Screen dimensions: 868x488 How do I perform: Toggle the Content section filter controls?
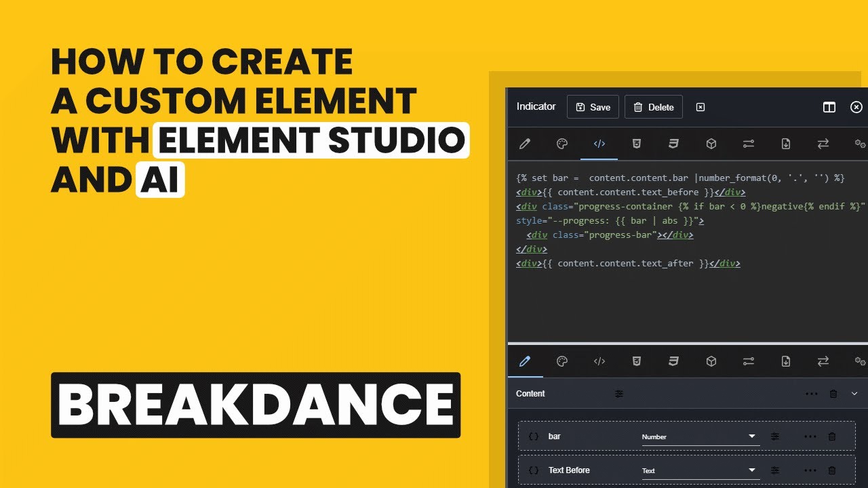[x=618, y=394]
